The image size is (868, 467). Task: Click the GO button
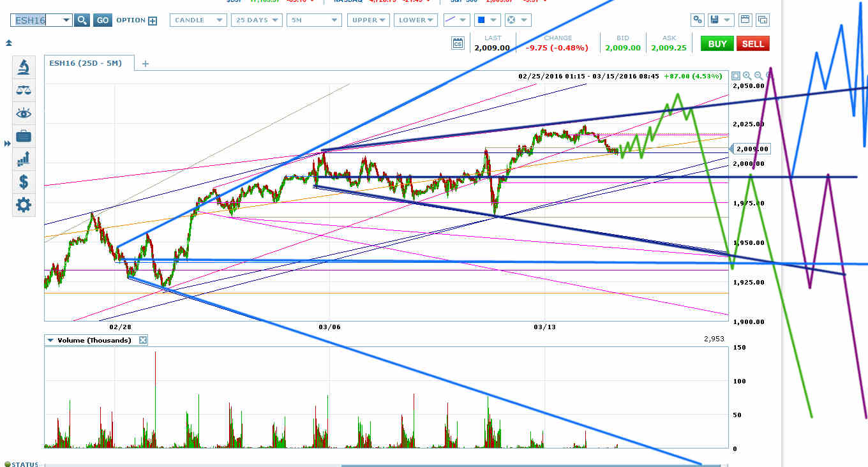(x=102, y=20)
